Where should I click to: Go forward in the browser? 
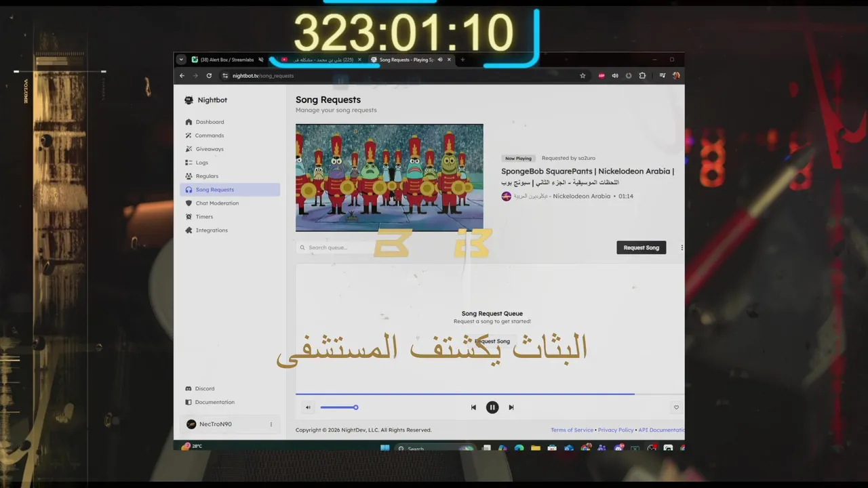[x=195, y=76]
